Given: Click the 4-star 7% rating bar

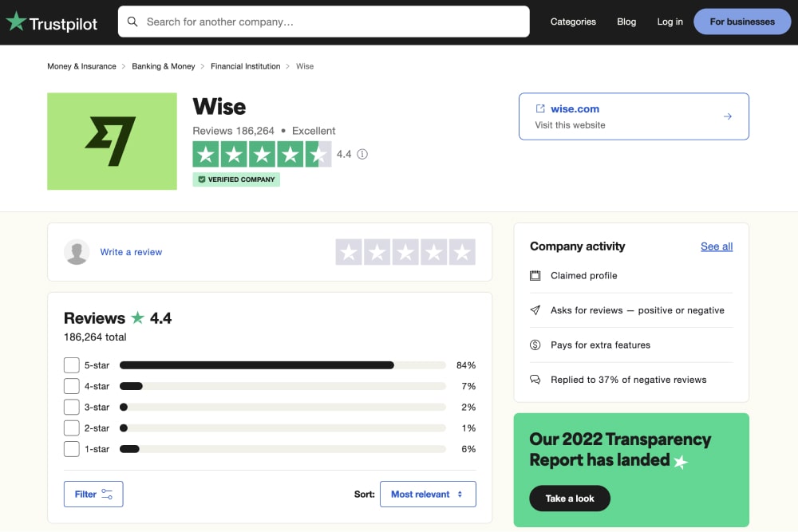Looking at the screenshot, I should pos(282,386).
